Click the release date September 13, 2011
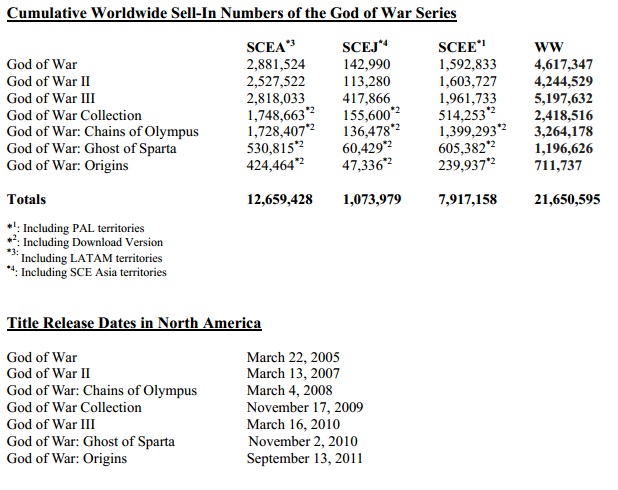 305,459
